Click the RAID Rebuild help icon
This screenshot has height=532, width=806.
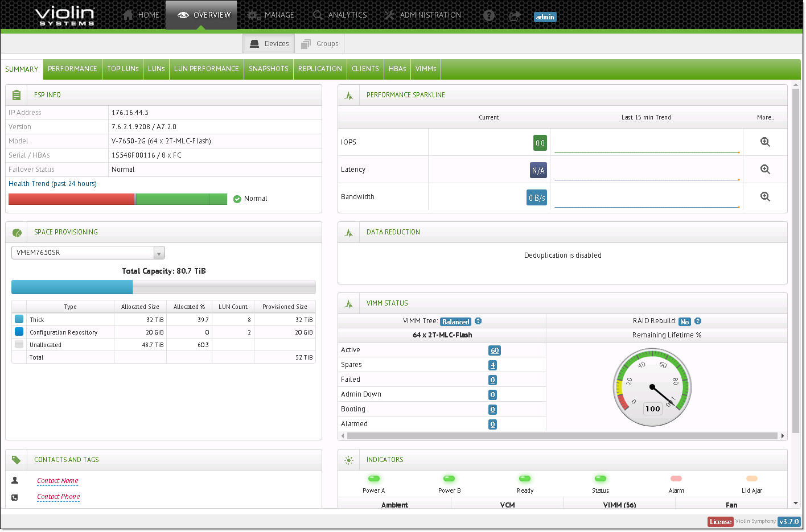(x=698, y=321)
